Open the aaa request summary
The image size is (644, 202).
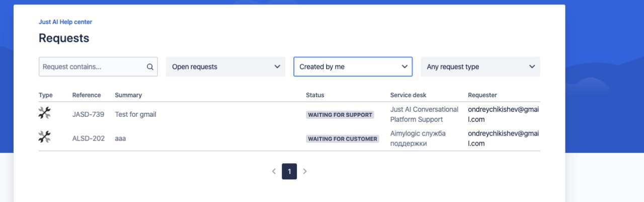click(120, 139)
